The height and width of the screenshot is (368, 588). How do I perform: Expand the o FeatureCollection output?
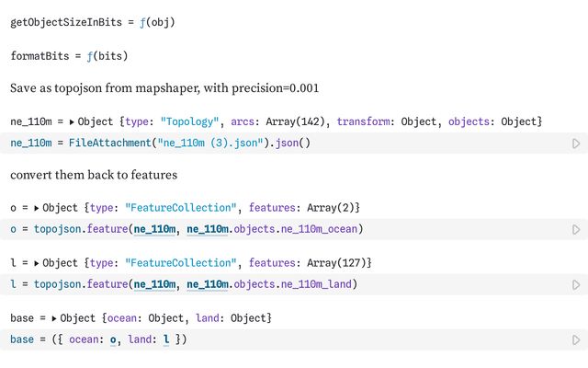(x=37, y=208)
